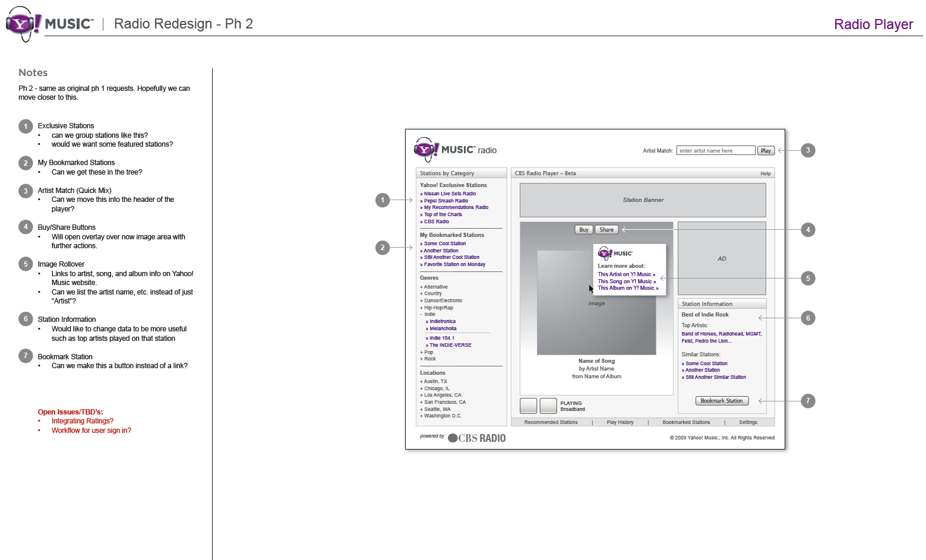This screenshot has height=560, width=926.
Task: Click the Yahoo Music logo in the page header
Action: click(49, 24)
